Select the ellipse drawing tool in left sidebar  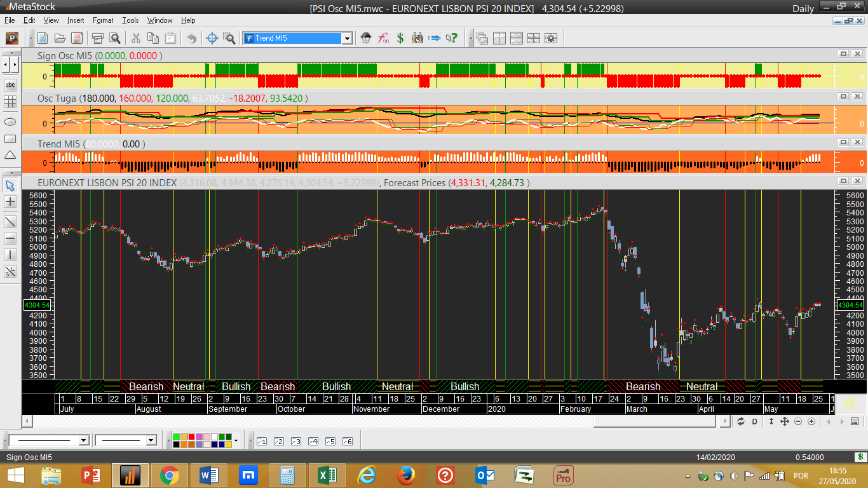click(x=10, y=121)
